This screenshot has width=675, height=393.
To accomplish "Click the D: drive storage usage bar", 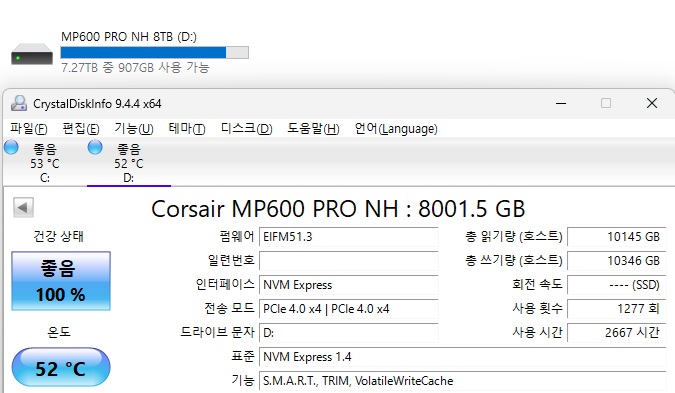I will pos(155,53).
